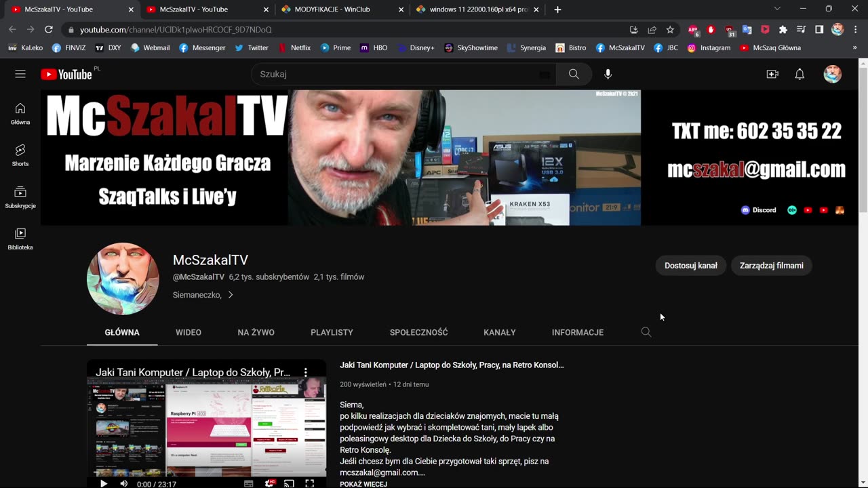Reload the page in Chrome
This screenshot has height=488, width=868.
[49, 29]
